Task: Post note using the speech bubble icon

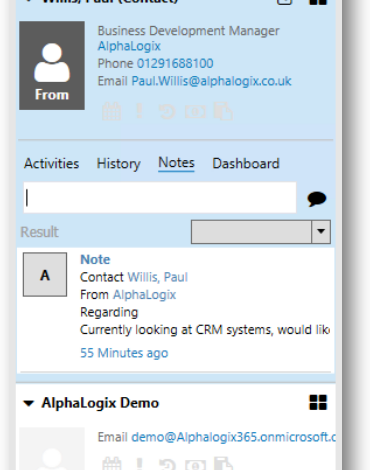Action: pyautogui.click(x=316, y=199)
